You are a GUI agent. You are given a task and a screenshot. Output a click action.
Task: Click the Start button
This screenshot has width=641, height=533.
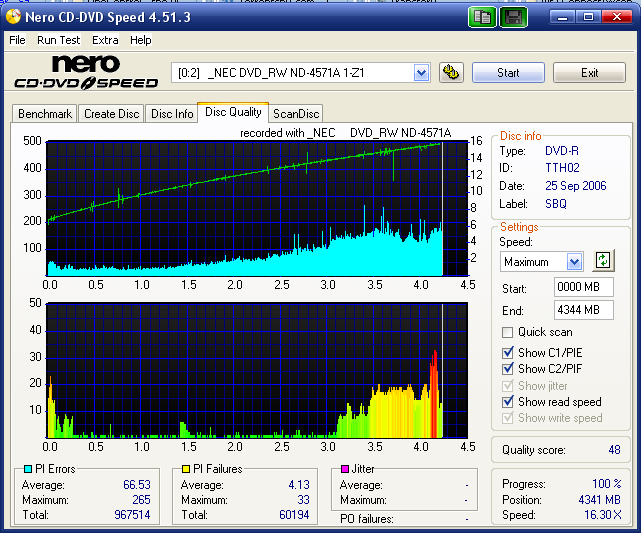tap(508, 73)
